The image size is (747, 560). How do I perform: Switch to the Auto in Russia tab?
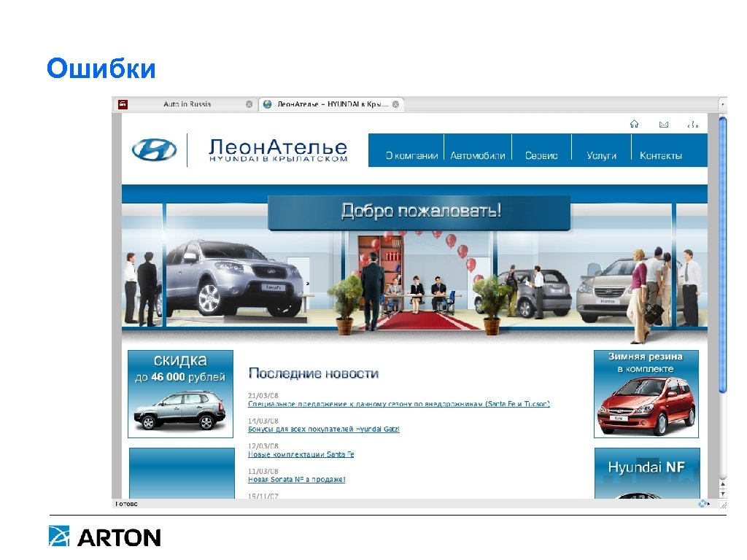(x=187, y=104)
